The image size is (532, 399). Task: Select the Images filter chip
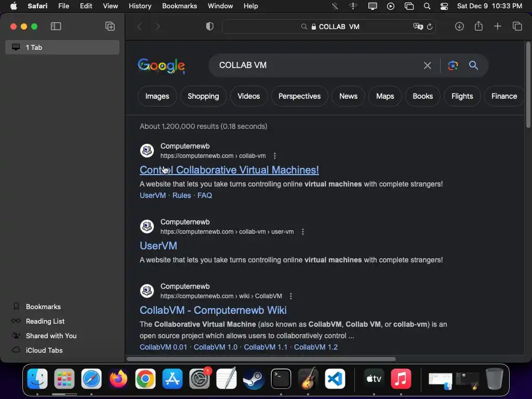(157, 96)
